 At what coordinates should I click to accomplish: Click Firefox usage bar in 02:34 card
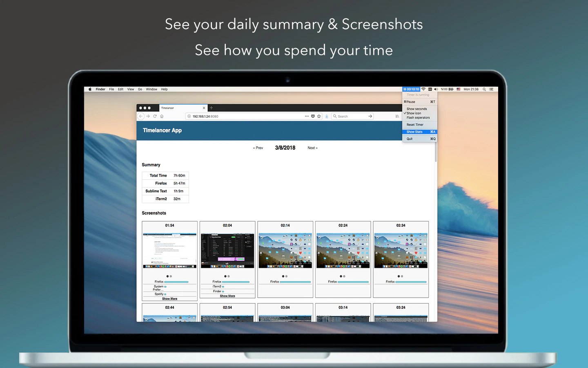(x=411, y=282)
